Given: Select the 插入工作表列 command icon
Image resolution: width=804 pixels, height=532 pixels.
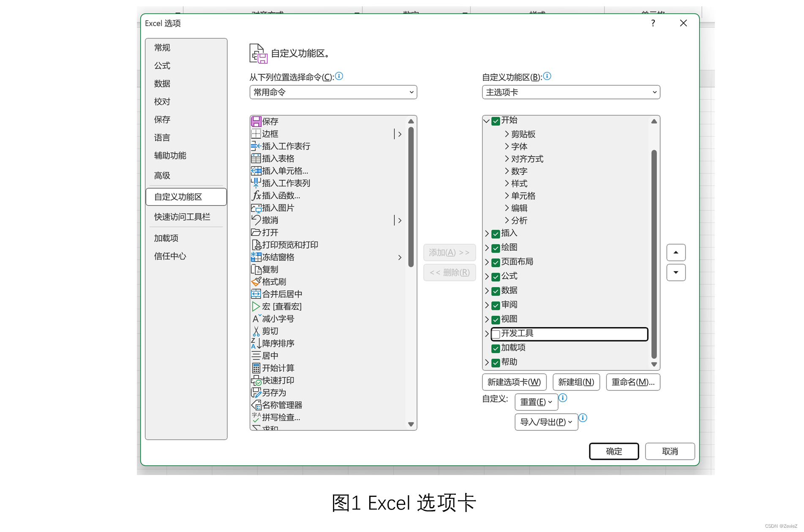Looking at the screenshot, I should pyautogui.click(x=256, y=183).
